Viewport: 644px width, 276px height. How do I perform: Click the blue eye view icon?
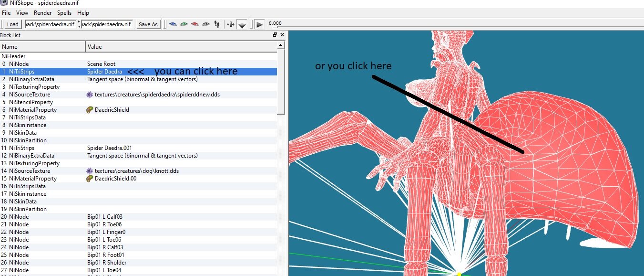pyautogui.click(x=173, y=24)
